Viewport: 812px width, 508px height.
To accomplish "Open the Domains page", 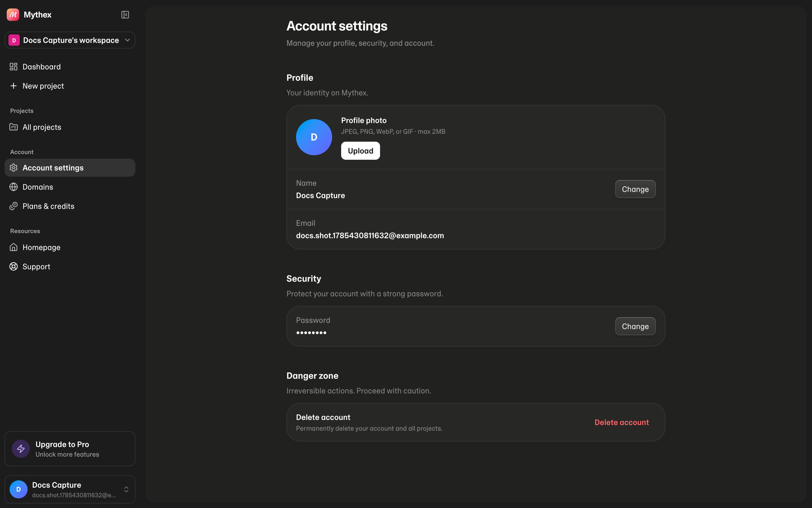I will (x=70, y=187).
